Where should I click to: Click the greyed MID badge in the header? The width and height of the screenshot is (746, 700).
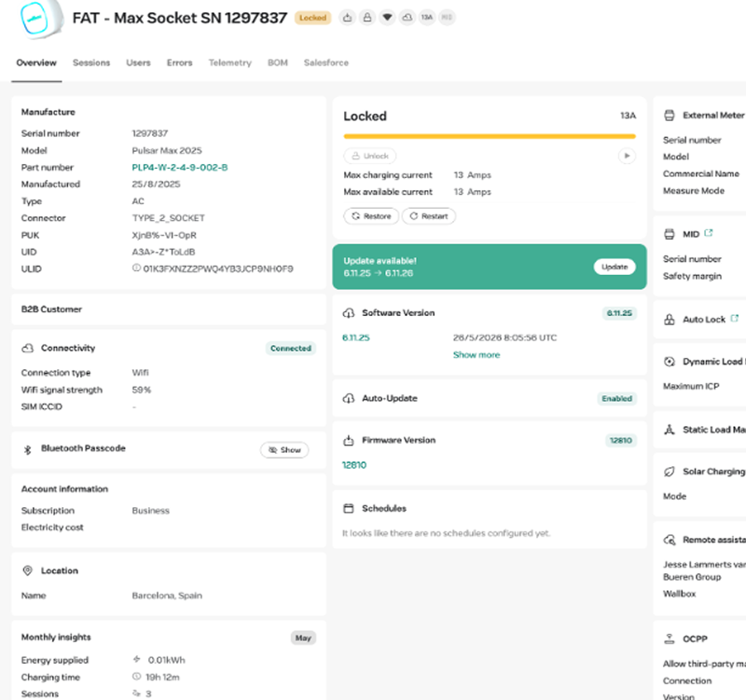[x=447, y=18]
